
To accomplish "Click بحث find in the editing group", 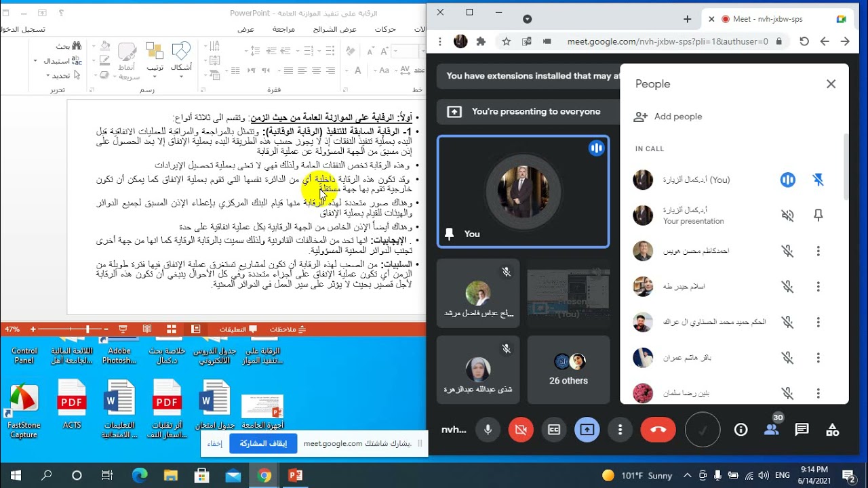I will [70, 46].
